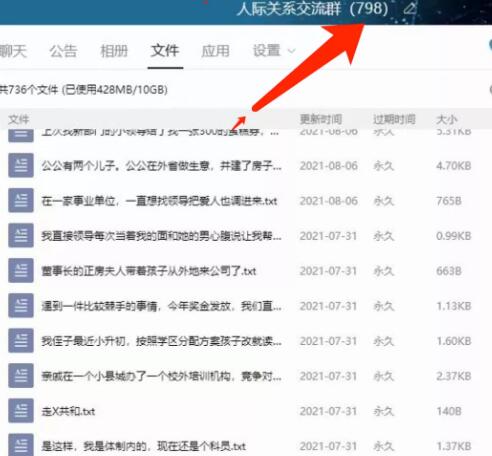Click file icon for 董事长的正房夫人 file
This screenshot has height=456, width=492.
coord(21,270)
